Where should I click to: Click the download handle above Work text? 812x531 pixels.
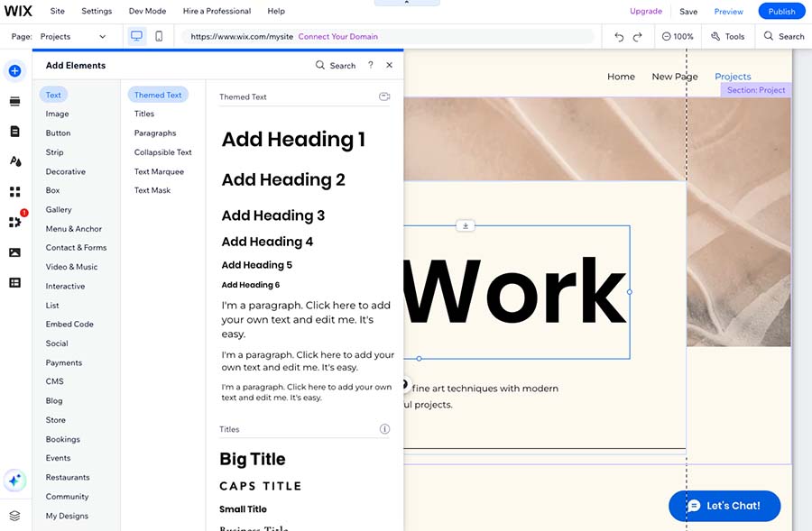tap(466, 225)
